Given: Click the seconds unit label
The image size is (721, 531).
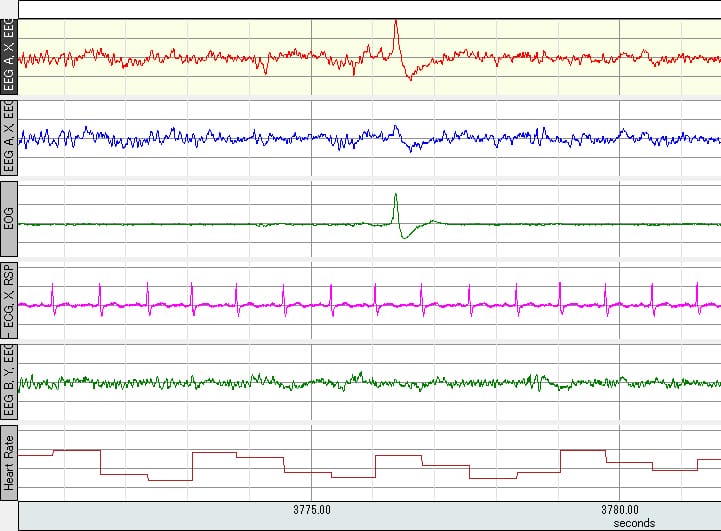Looking at the screenshot, I should point(634,522).
